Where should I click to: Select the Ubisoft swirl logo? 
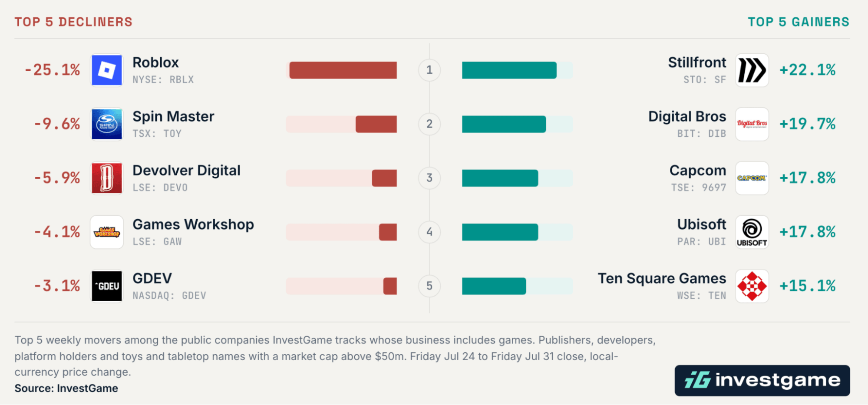coord(752,232)
